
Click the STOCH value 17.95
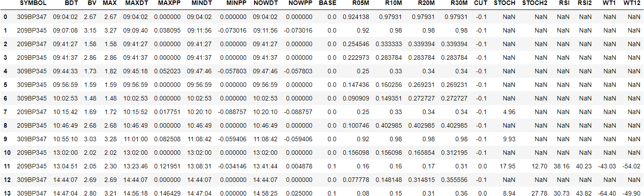click(508, 166)
